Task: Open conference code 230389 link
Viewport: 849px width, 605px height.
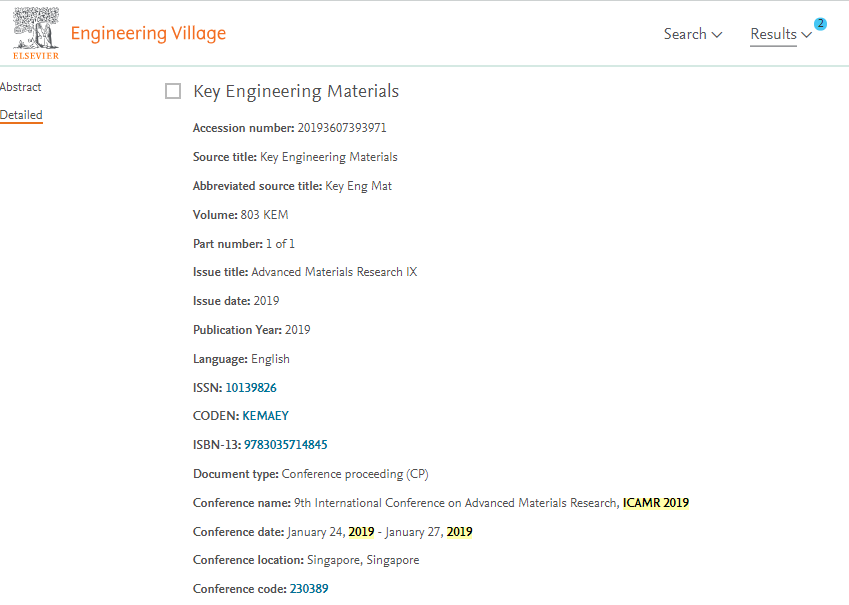Action: point(309,589)
